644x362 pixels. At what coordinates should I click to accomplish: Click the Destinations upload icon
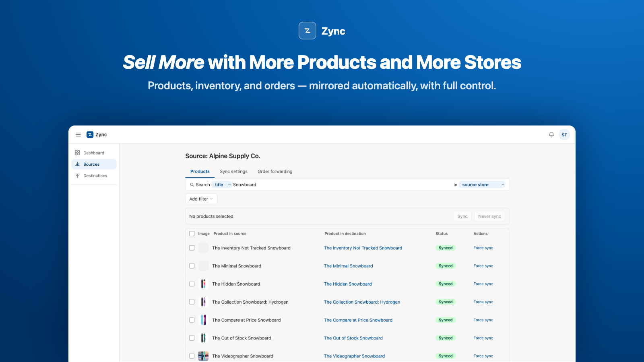coord(77,176)
